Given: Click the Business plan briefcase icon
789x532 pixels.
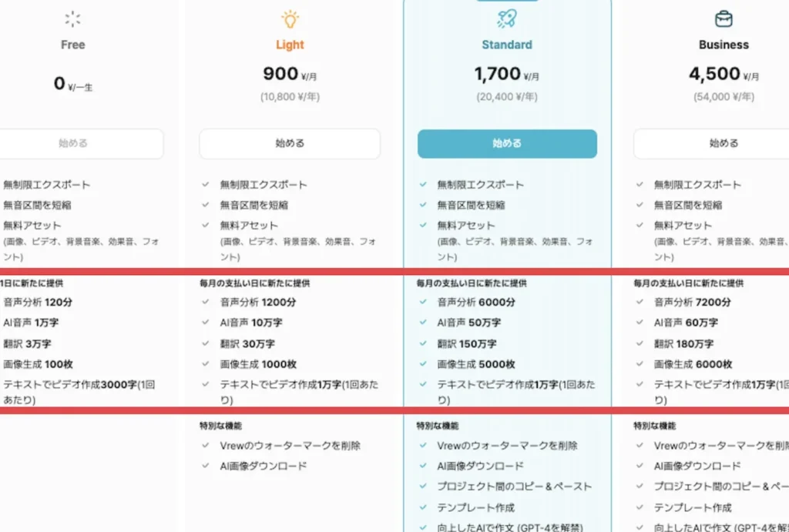Looking at the screenshot, I should click(x=724, y=18).
